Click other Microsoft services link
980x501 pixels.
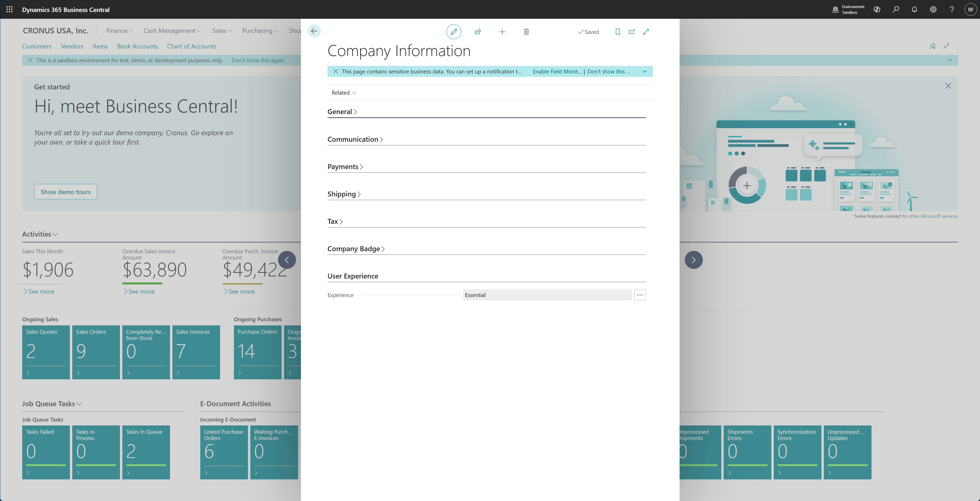pos(933,216)
